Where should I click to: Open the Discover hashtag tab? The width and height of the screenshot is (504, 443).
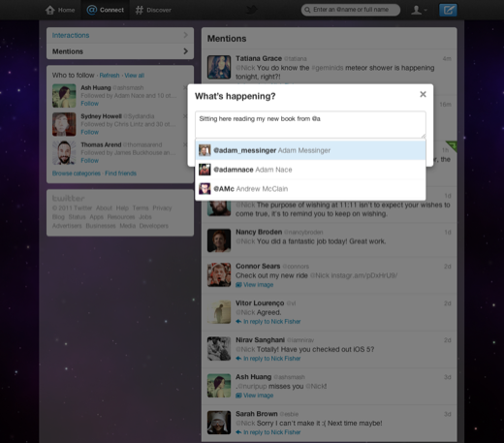(x=153, y=10)
